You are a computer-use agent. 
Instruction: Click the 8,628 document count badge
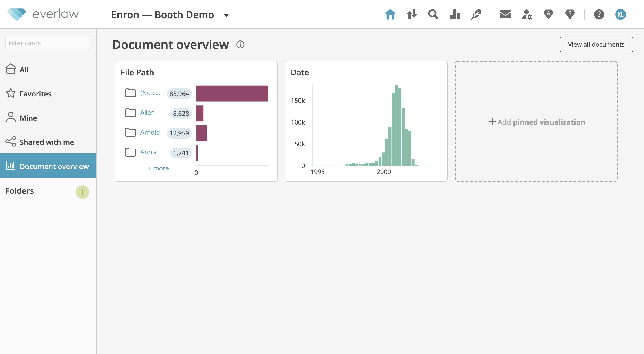coord(181,113)
